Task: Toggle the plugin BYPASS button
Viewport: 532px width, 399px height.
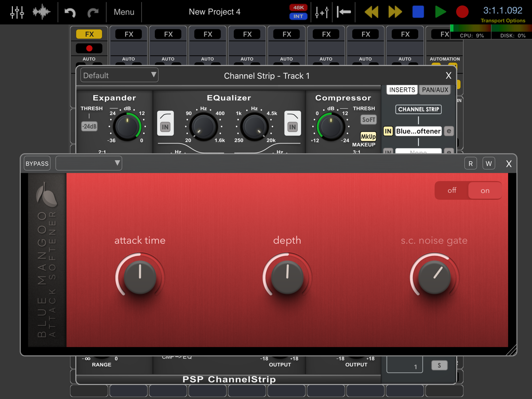Action: click(37, 164)
